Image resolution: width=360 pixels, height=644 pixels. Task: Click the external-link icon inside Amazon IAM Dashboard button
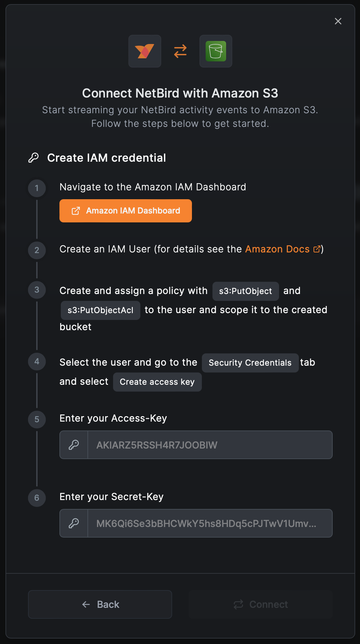pos(77,210)
